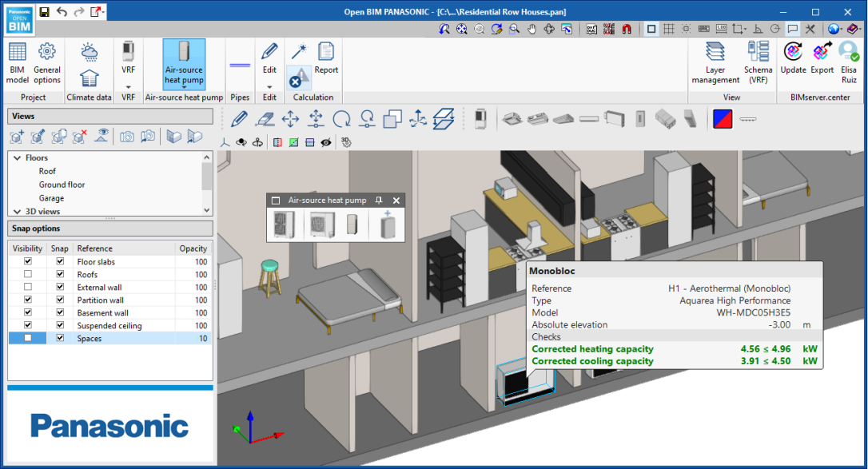Screen dimensions: 868x469
Task: Open the crop tool dropdown in top toolbar
Action: (746, 30)
